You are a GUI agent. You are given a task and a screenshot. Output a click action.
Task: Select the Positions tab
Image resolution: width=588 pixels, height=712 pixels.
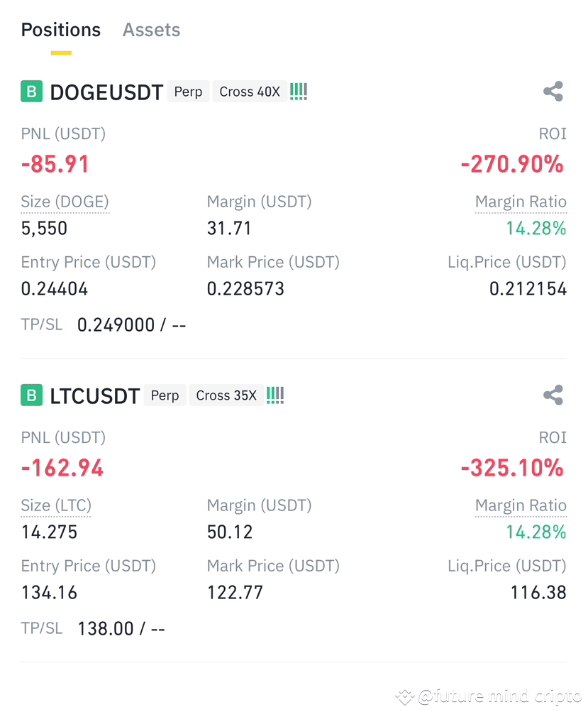60,30
